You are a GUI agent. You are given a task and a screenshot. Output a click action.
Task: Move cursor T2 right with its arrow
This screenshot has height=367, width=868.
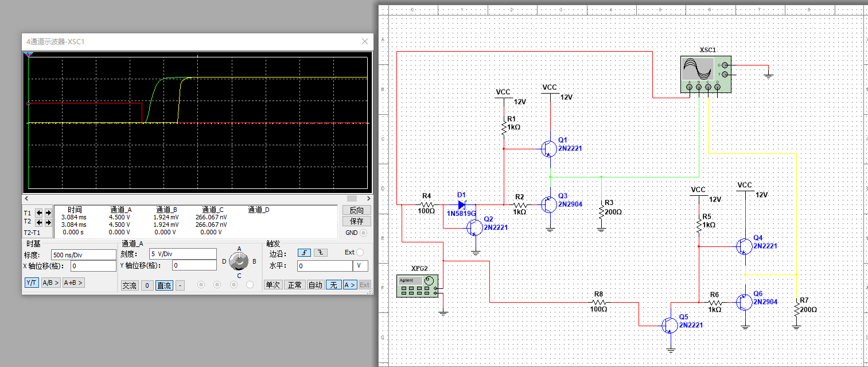point(48,222)
